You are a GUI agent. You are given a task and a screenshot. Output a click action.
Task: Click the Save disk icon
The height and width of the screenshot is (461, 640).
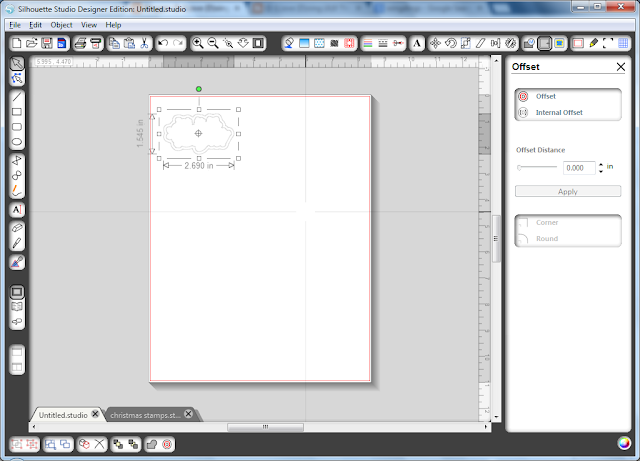point(47,43)
